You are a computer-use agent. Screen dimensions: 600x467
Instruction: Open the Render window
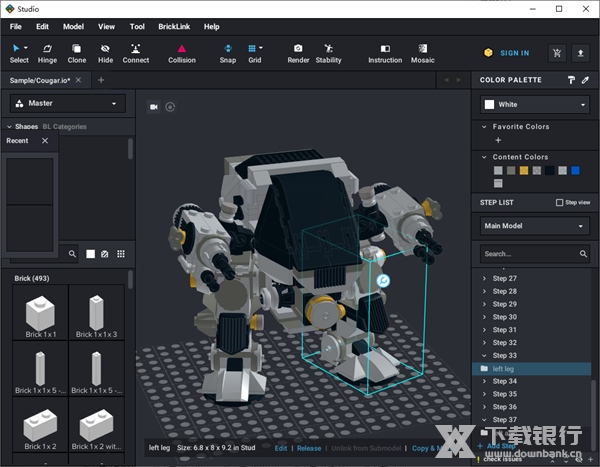(298, 52)
